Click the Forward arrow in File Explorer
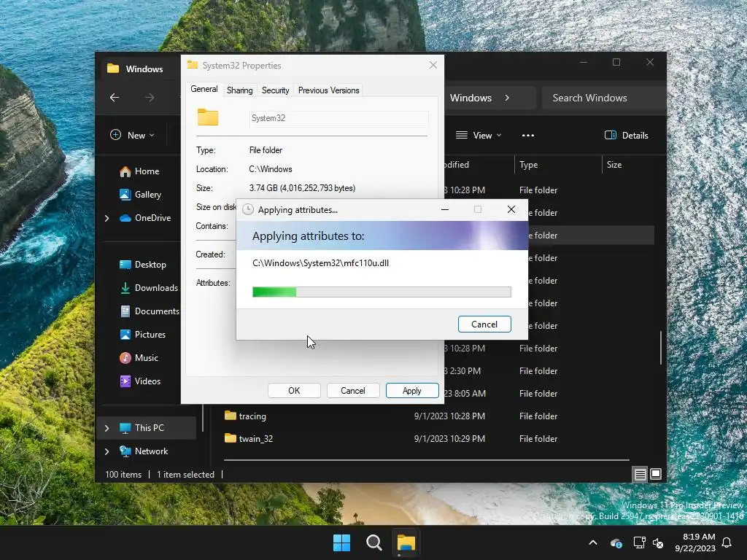The image size is (747, 560). click(150, 98)
